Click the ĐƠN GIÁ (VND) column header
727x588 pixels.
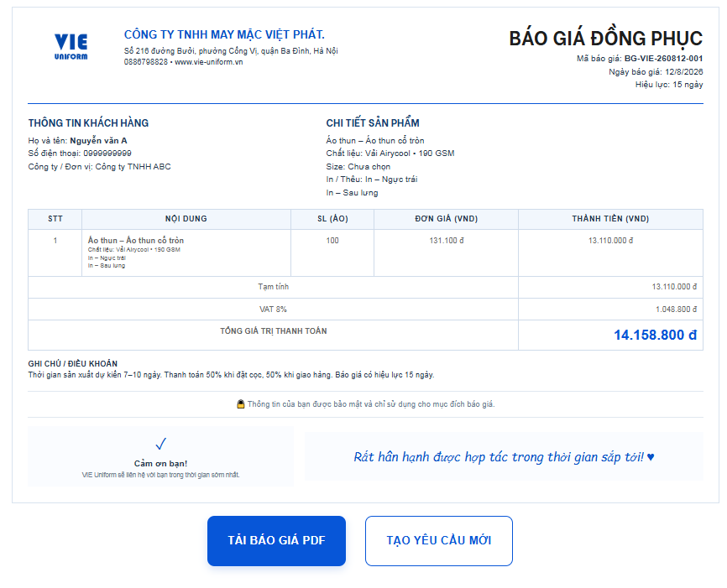pos(446,219)
